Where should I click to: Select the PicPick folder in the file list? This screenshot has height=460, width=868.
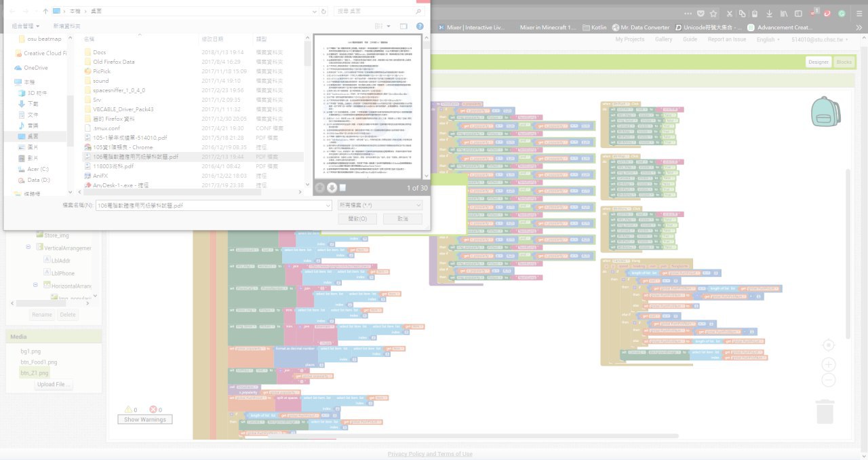click(102, 71)
